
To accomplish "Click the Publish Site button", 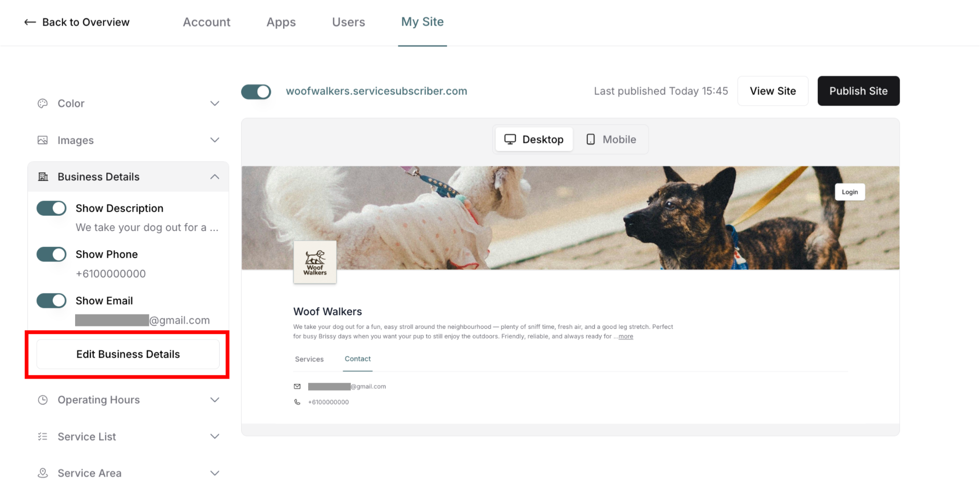I will (x=858, y=91).
